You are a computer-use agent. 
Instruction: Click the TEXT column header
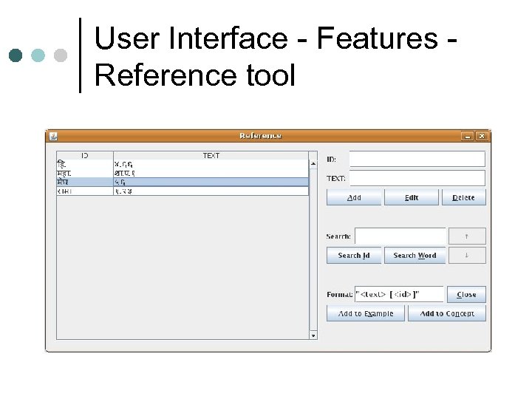pos(211,155)
